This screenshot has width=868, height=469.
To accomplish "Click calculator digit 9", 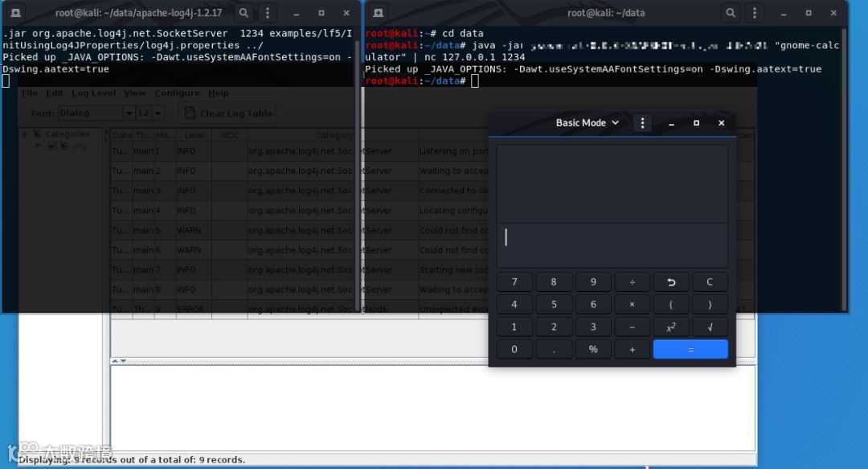I will 593,282.
